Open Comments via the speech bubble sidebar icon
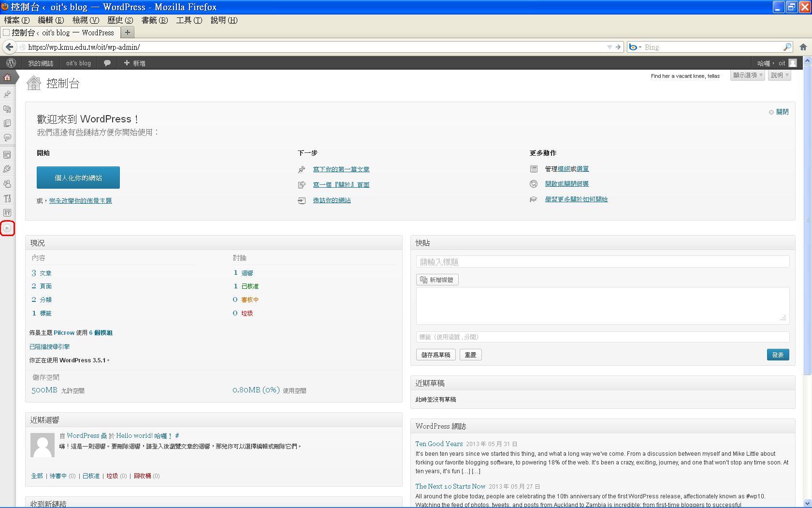The width and height of the screenshot is (812, 508). tap(7, 138)
